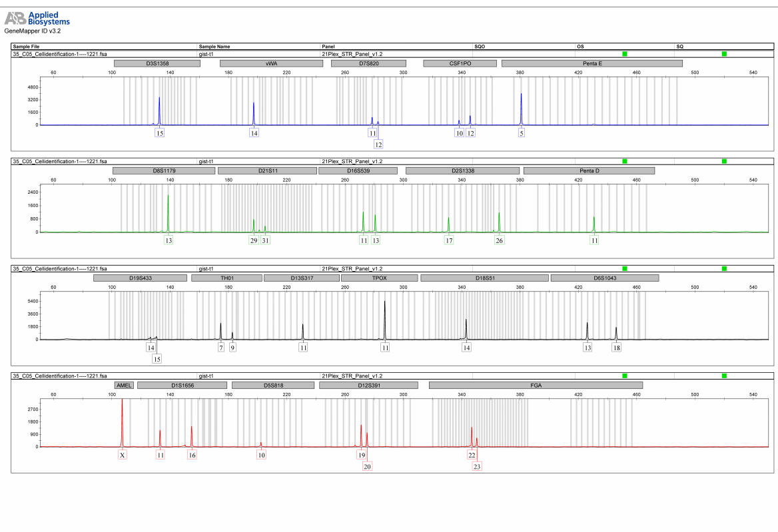Click the green SQ indicator in the blue-dye panel
The width and height of the screenshot is (778, 532).
(x=724, y=53)
